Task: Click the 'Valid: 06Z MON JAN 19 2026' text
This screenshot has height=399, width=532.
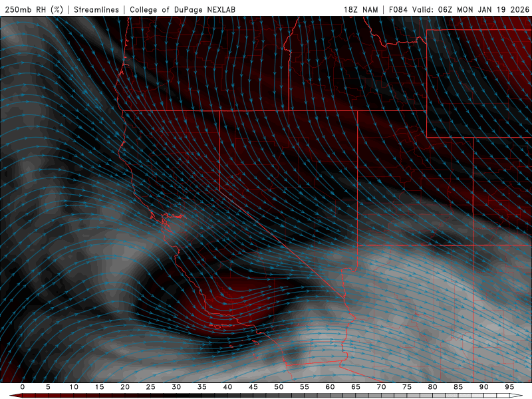Action: (x=471, y=9)
